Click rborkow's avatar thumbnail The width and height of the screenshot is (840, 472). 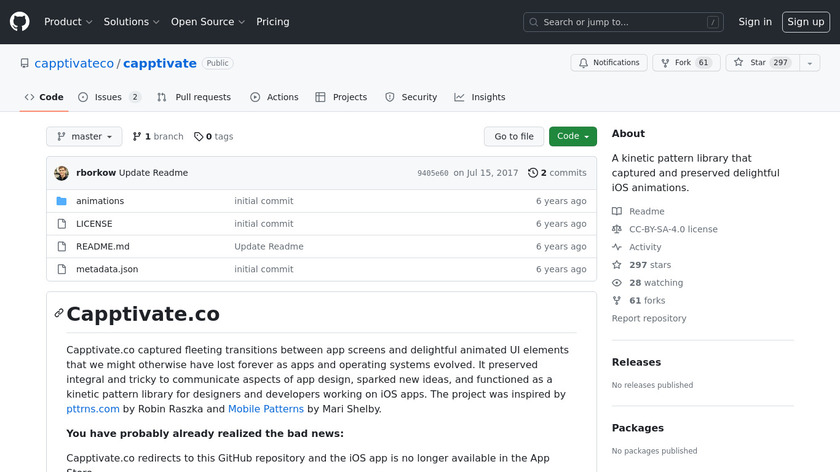[62, 173]
